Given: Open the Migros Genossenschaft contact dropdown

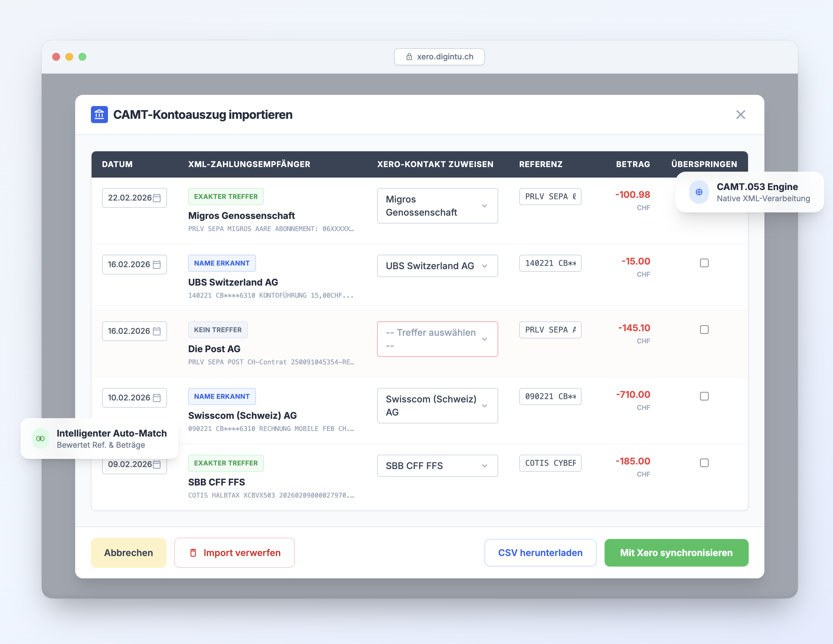Looking at the screenshot, I should (438, 205).
